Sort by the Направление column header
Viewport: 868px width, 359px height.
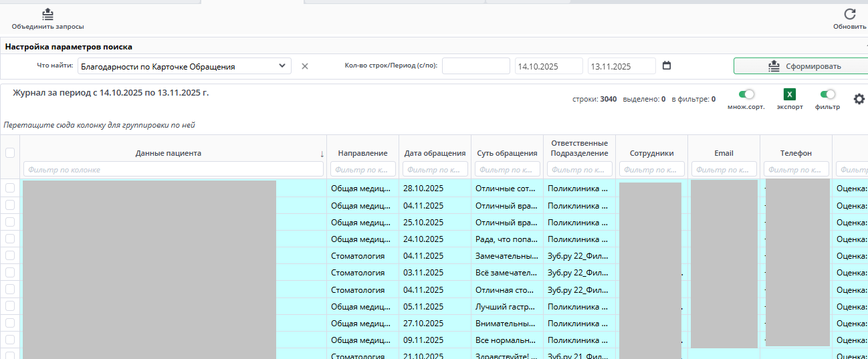(363, 153)
